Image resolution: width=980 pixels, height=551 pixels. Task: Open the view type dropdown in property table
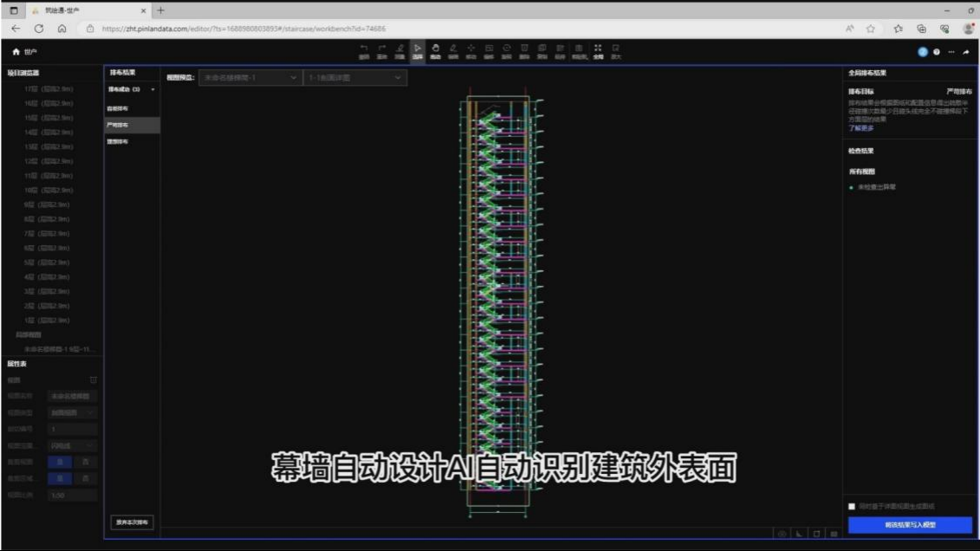pos(73,413)
